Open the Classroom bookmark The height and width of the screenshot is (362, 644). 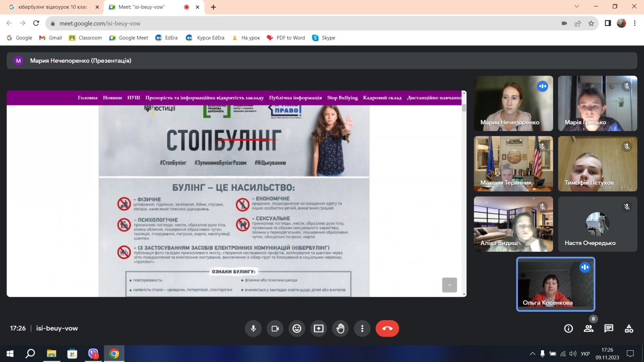pos(85,38)
